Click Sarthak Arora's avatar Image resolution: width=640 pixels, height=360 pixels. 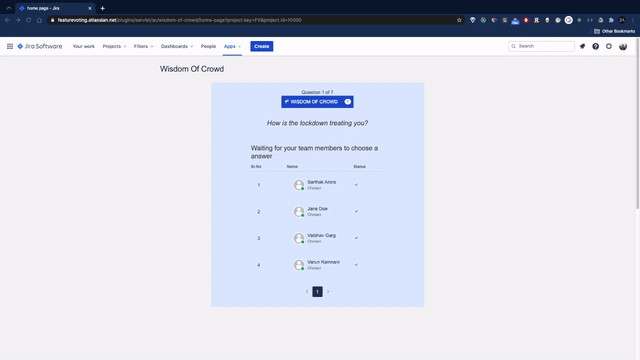[299, 185]
